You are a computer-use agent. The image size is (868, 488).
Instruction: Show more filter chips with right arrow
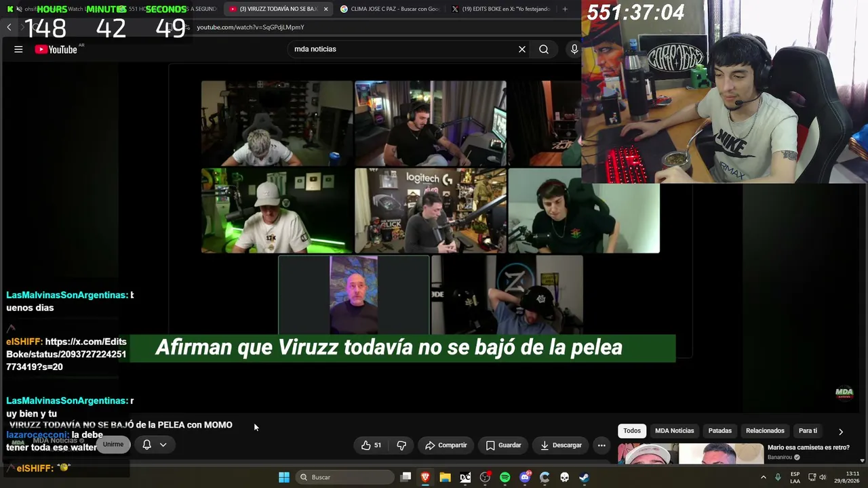(841, 431)
